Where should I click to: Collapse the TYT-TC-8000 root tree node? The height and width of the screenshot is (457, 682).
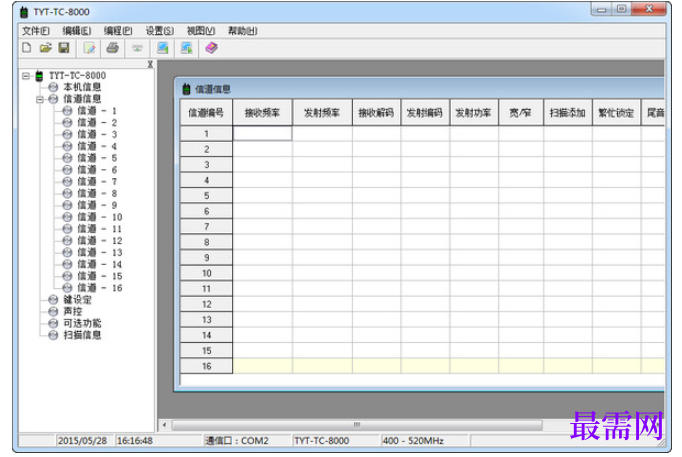coord(26,76)
